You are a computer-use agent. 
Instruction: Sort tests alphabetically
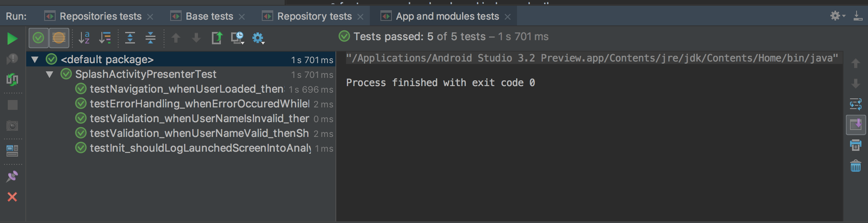click(x=84, y=38)
